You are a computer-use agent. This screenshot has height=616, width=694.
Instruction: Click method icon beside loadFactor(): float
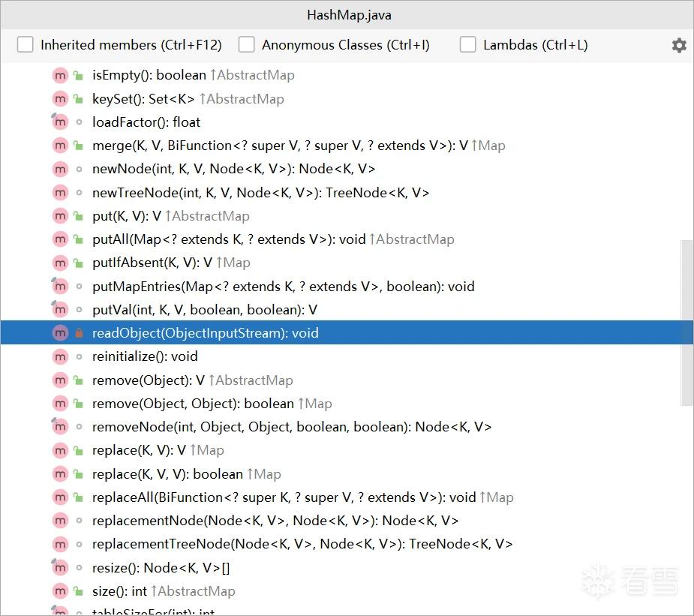click(x=60, y=122)
